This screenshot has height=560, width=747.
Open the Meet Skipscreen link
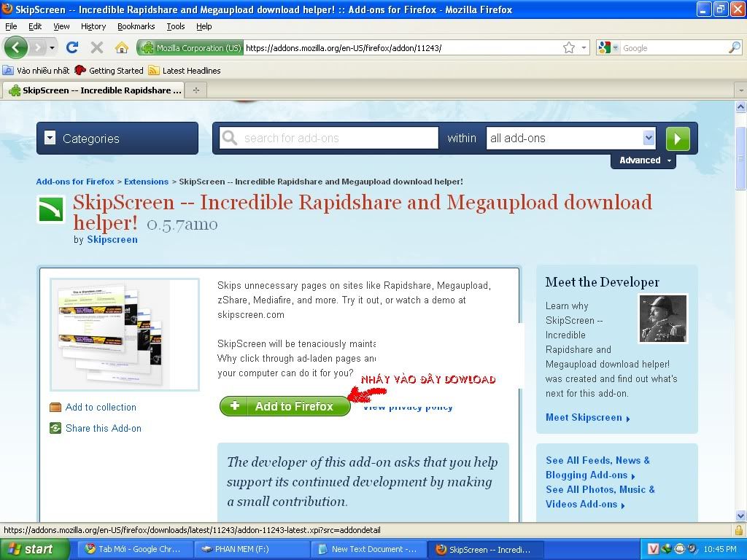588,418
